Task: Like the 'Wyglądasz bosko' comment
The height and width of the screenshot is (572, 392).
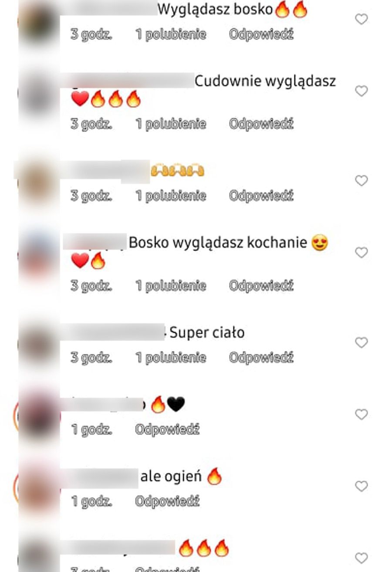Action: pos(361,19)
